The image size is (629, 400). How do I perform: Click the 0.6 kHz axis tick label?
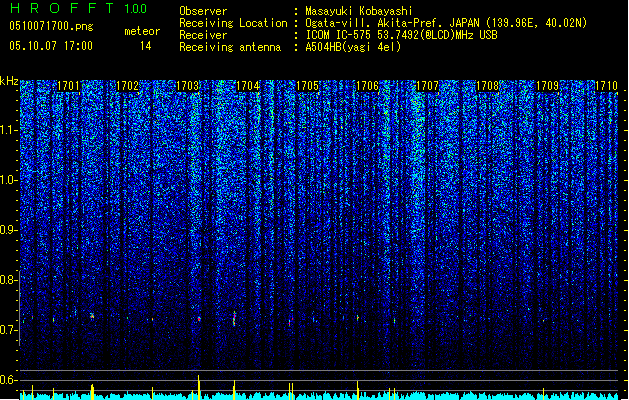coord(9,380)
